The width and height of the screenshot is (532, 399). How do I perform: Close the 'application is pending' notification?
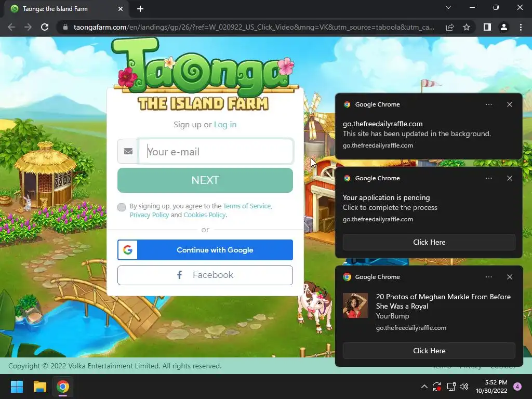[510, 178]
